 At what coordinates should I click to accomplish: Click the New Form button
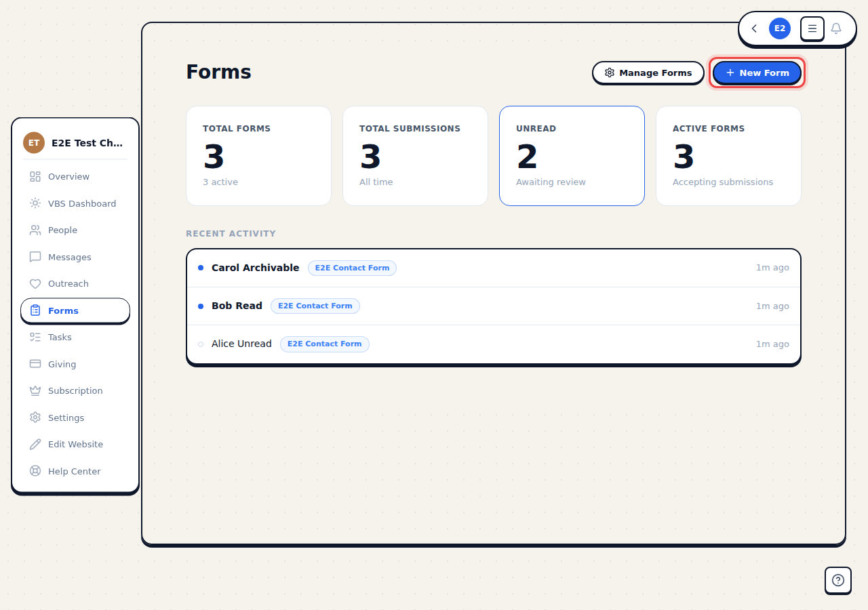pos(757,73)
